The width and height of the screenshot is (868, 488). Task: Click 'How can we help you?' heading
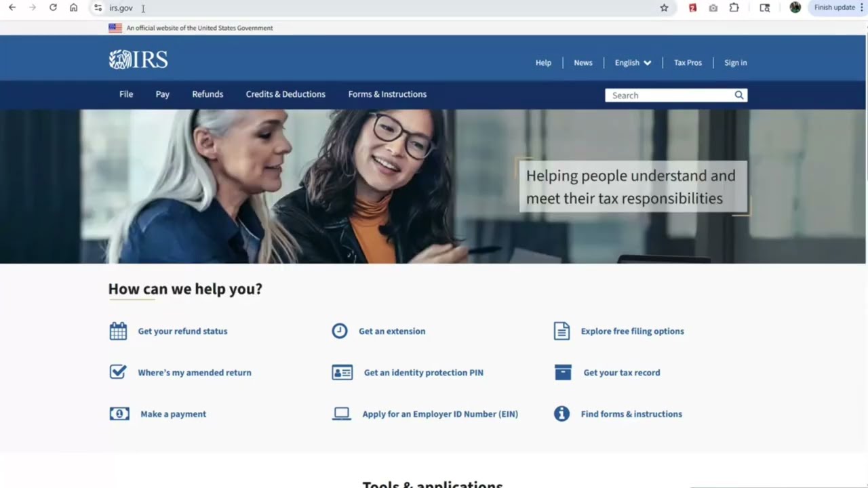click(x=185, y=289)
